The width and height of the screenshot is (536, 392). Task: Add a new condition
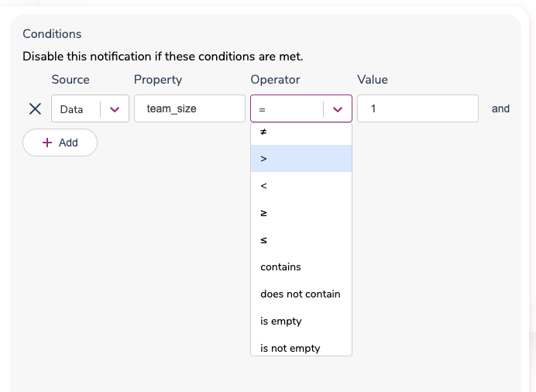60,143
